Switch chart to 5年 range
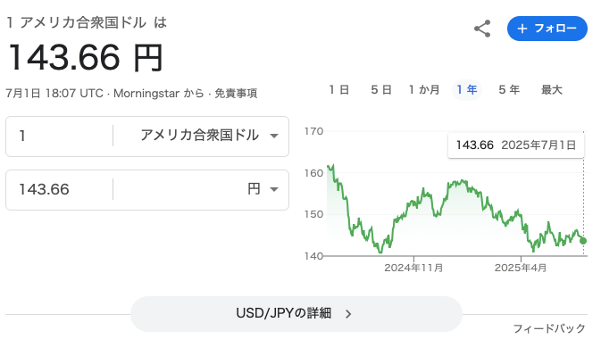Image resolution: width=601 pixels, height=364 pixels. pyautogui.click(x=509, y=90)
